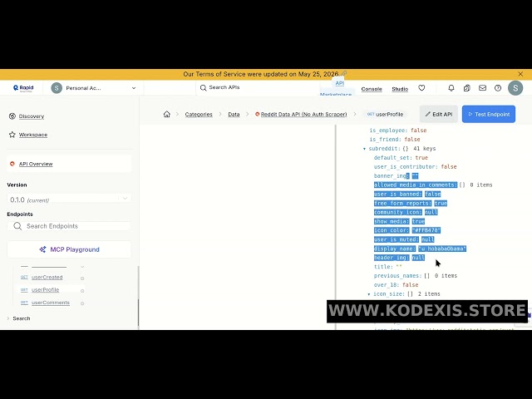Click the over_18: false line
532x399 pixels.
point(396,285)
